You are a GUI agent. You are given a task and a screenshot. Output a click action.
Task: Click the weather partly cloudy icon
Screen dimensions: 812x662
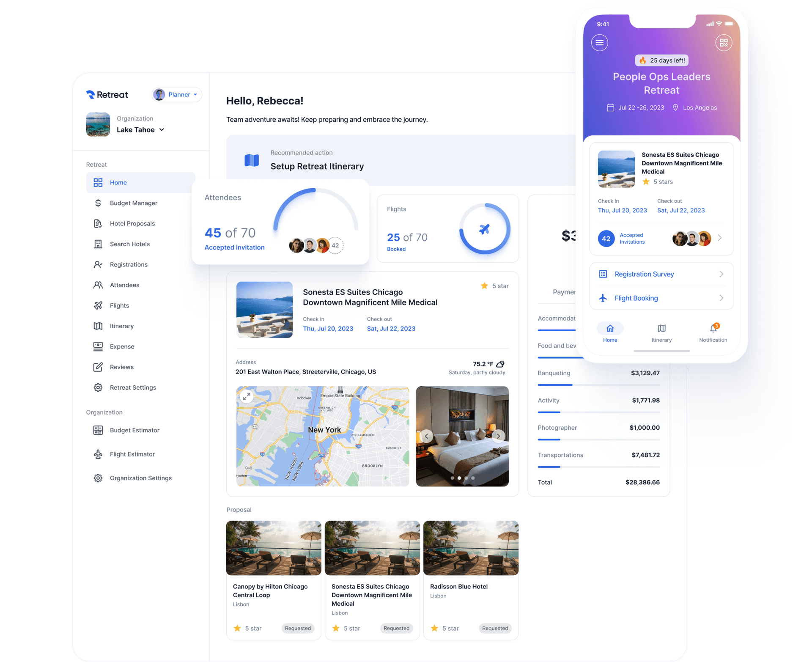[500, 364]
